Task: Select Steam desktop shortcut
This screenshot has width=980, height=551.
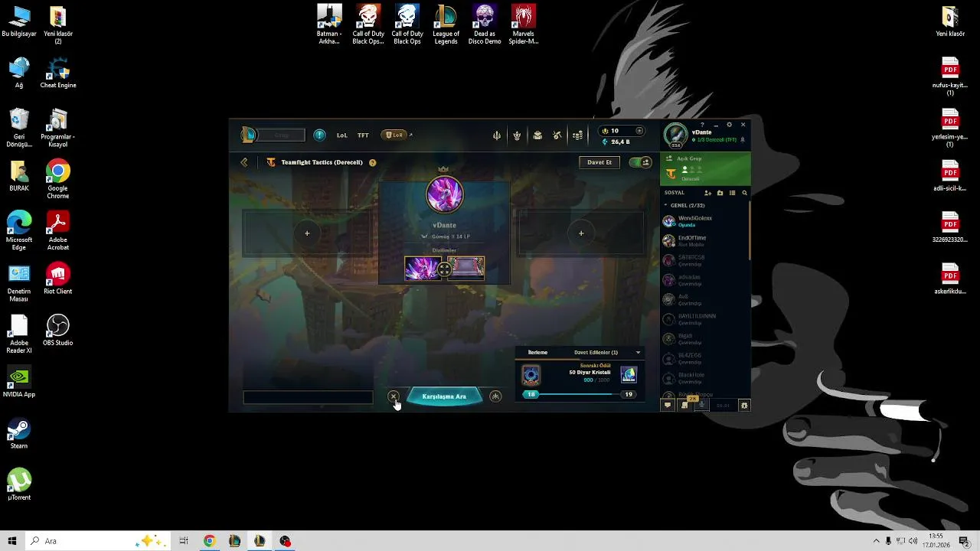Action: [19, 434]
